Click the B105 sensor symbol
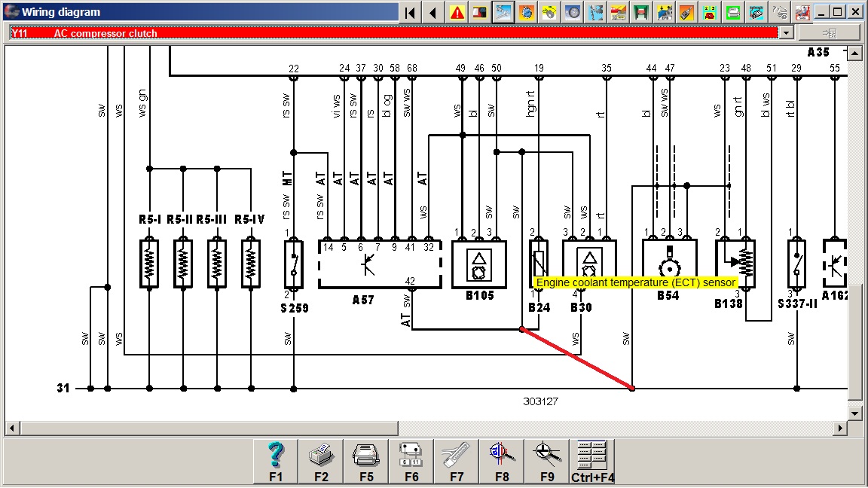The width and height of the screenshot is (868, 488). coord(479,264)
